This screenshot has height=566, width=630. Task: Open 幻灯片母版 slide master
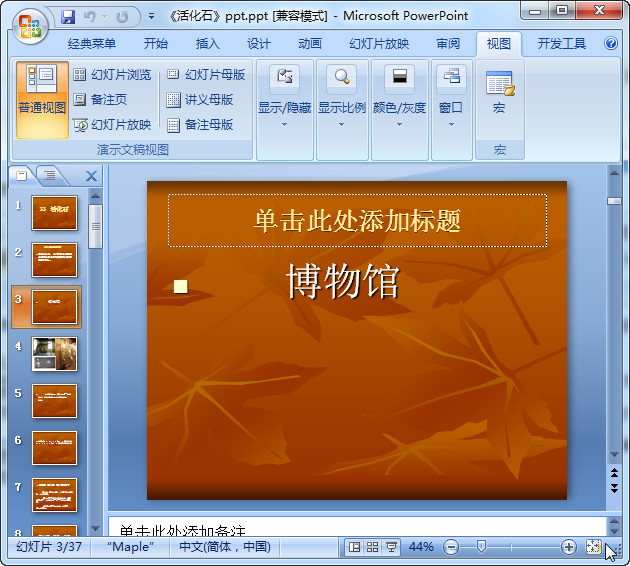click(x=206, y=75)
